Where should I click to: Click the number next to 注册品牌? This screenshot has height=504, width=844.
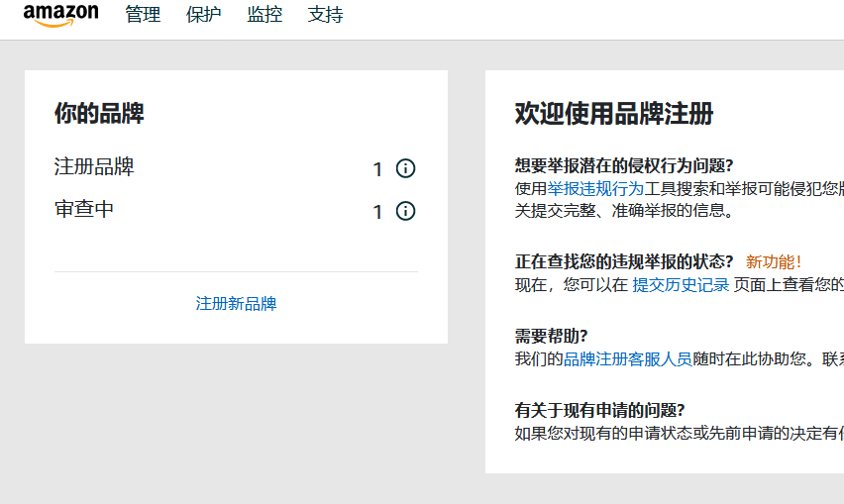point(377,169)
